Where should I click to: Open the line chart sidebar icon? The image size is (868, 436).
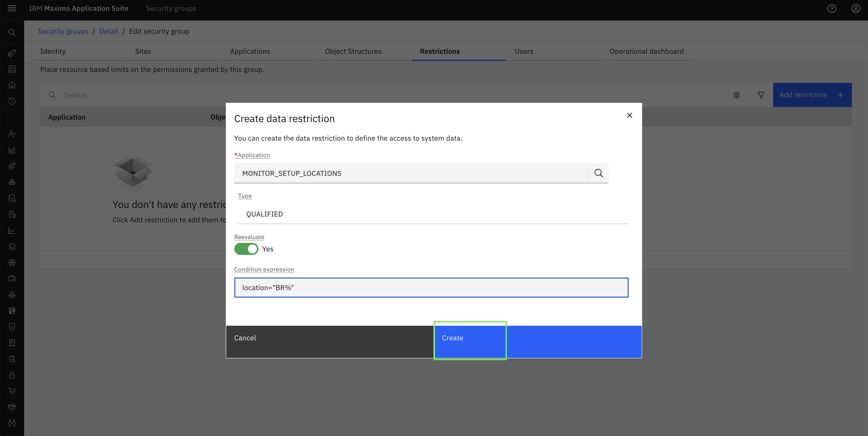click(x=12, y=231)
